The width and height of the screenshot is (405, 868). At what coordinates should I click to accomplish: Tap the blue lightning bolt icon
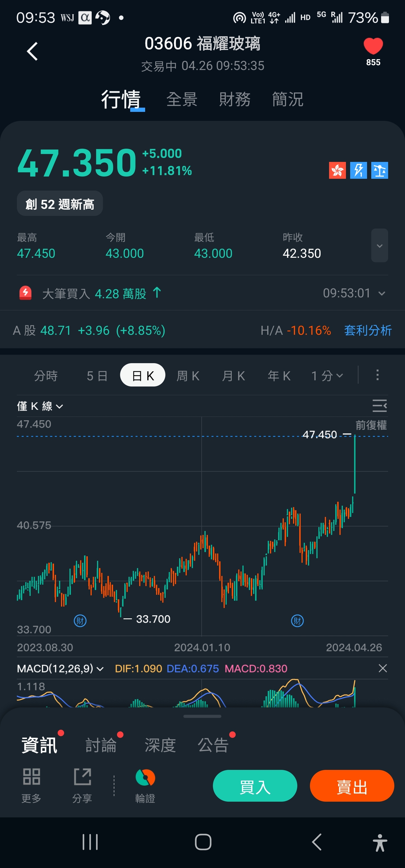click(x=358, y=170)
